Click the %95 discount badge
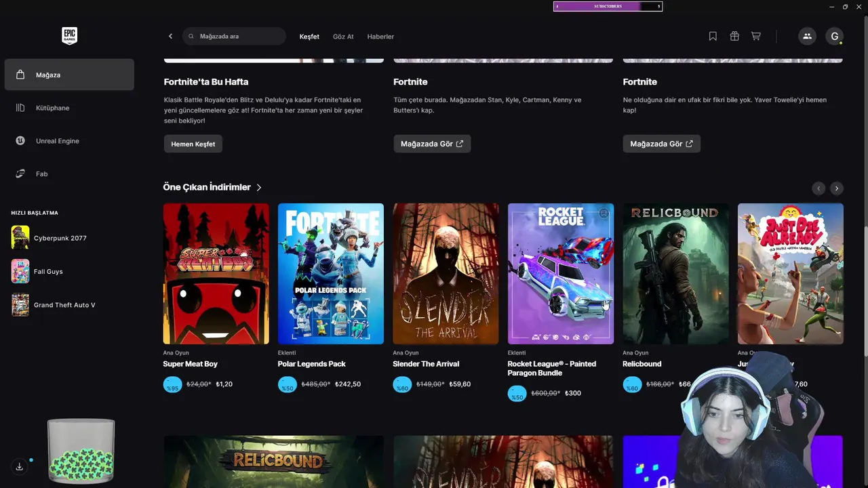 point(172,384)
